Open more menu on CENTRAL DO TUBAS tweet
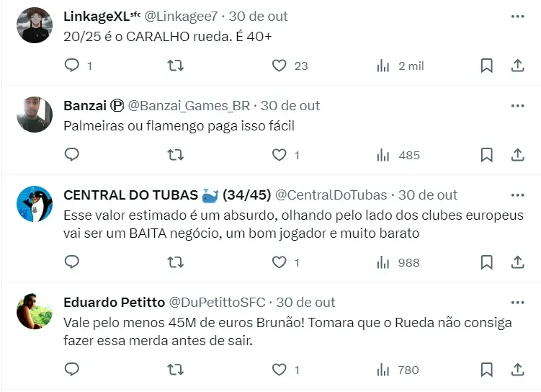 click(x=517, y=195)
